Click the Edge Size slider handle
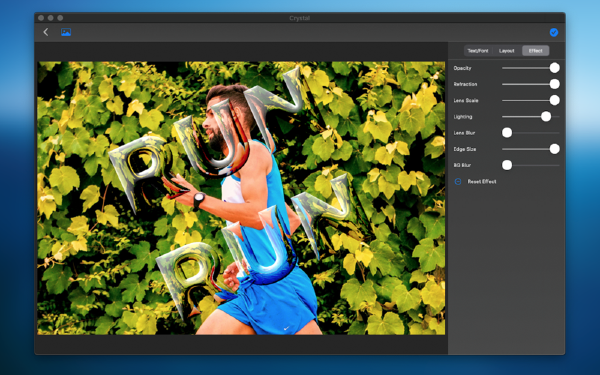600x375 pixels. (x=554, y=149)
